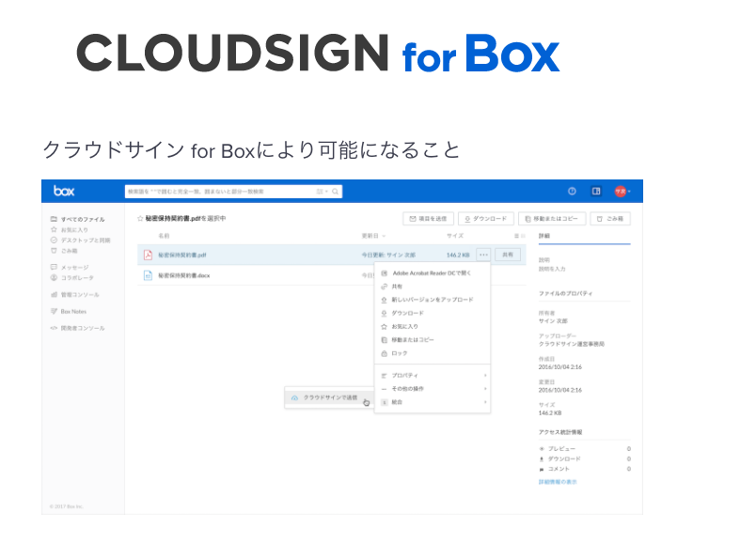Expand the 統合 submenu
The image size is (756, 543).
(432, 402)
